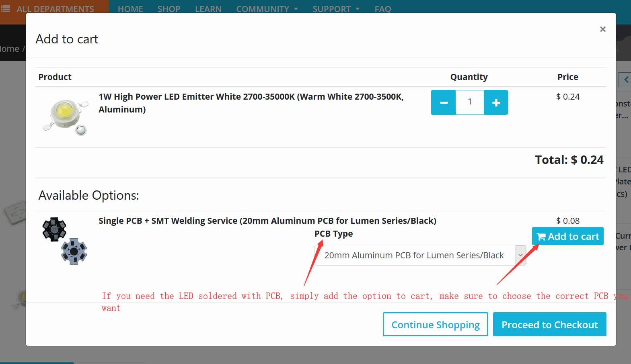Open the LEARN nav item

[x=208, y=9]
